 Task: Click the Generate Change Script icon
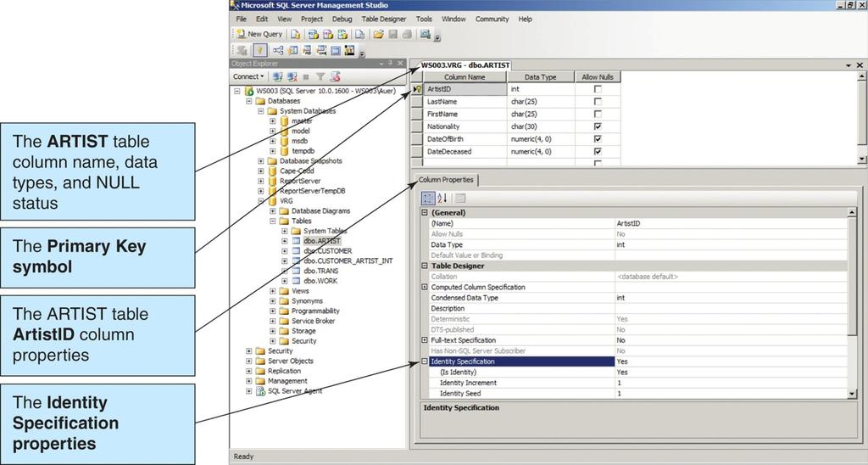tap(242, 51)
